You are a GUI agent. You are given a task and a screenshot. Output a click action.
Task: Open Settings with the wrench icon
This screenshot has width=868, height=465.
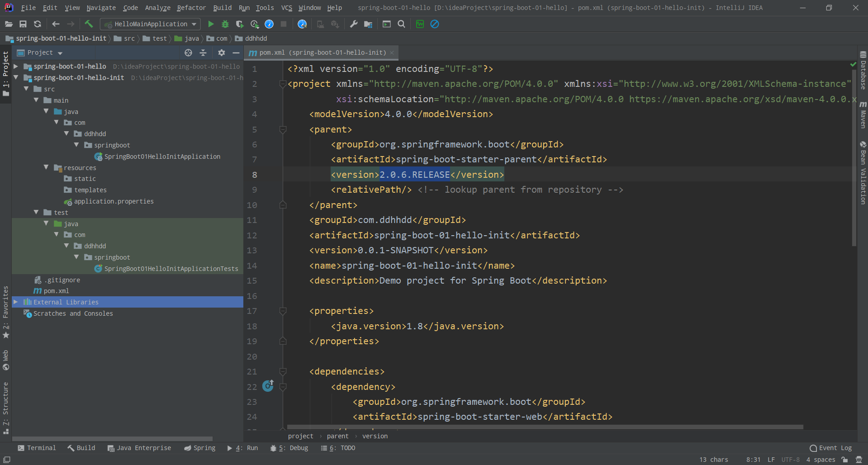click(x=354, y=24)
